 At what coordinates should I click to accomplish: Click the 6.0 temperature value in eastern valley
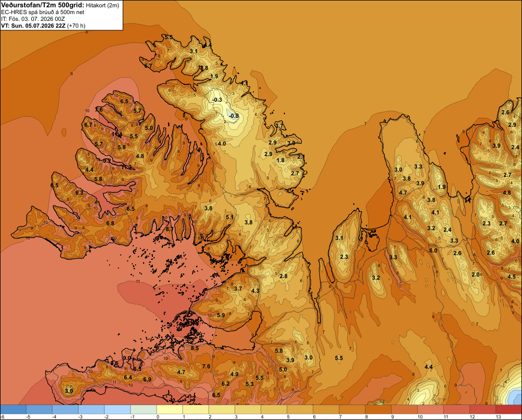point(433,250)
